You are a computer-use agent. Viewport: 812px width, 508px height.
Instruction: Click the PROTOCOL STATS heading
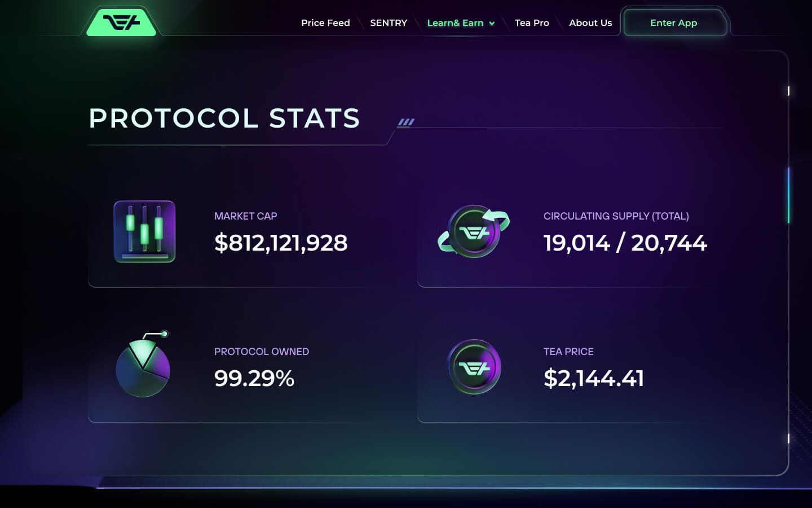tap(224, 119)
